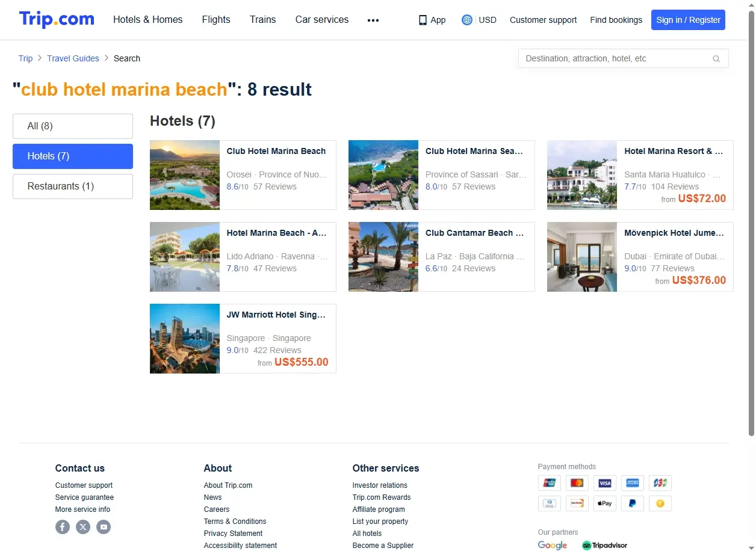Focus the destination search field
The image size is (756, 554).
point(623,58)
